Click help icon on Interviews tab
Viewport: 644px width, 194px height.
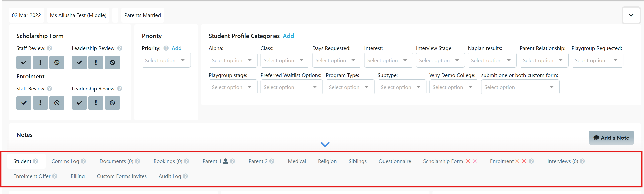tap(582, 161)
